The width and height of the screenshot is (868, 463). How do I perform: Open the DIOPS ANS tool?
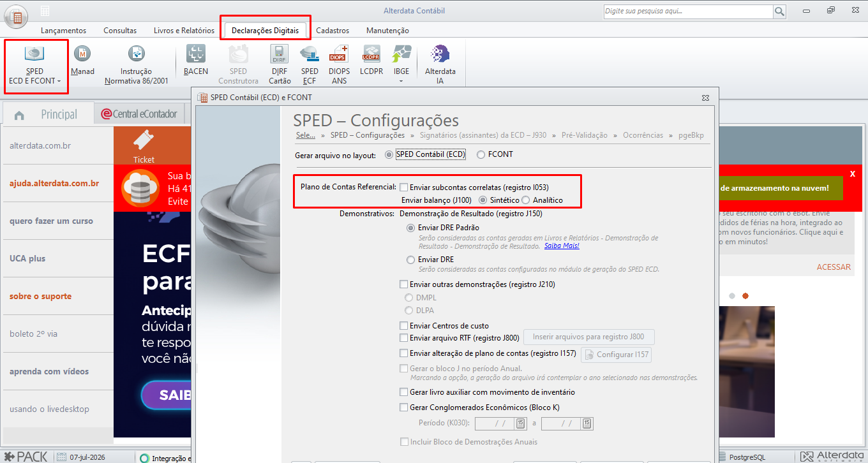(x=339, y=65)
